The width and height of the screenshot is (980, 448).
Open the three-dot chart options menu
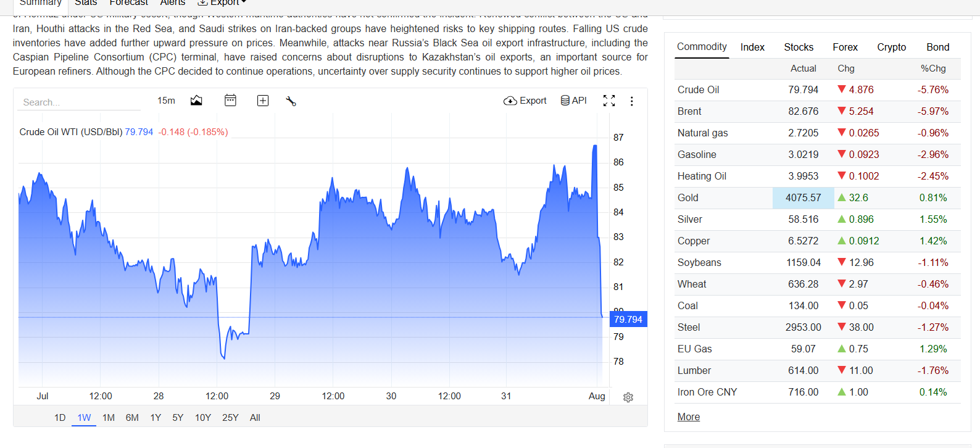click(x=631, y=101)
